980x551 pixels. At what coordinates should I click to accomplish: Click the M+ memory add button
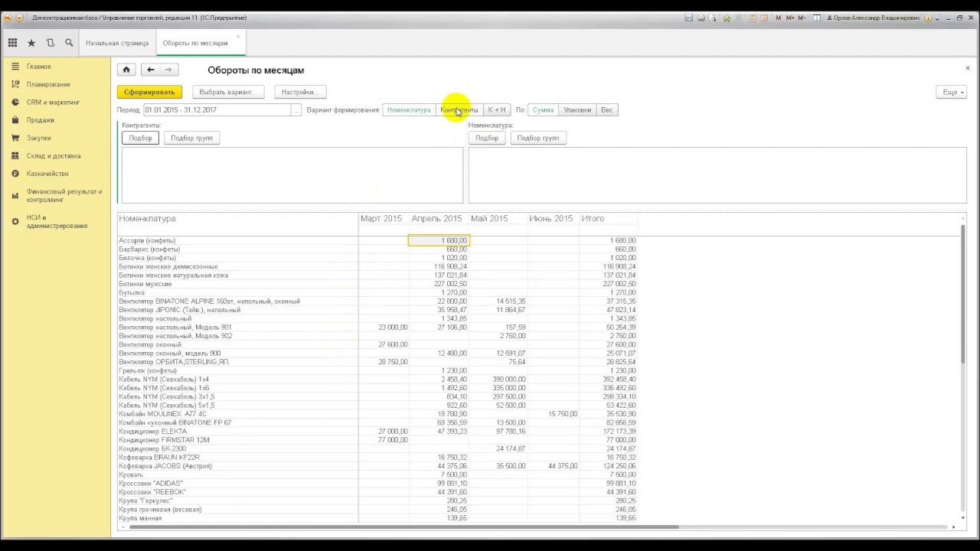tap(790, 18)
